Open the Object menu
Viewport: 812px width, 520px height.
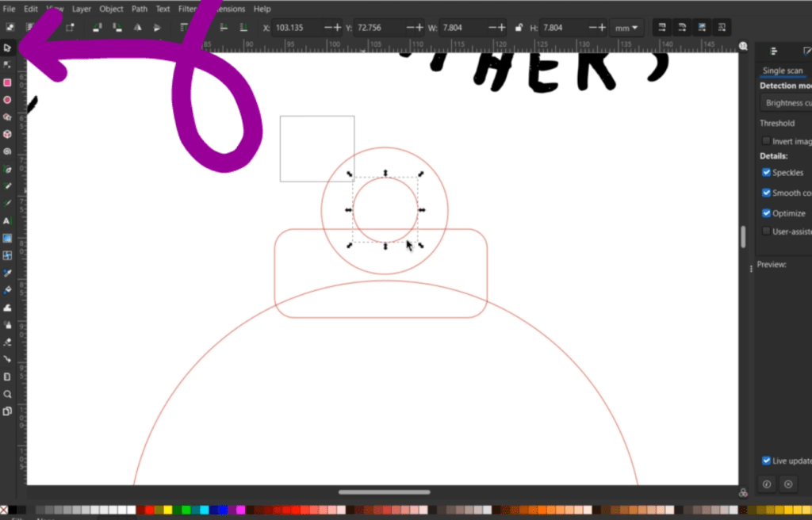pyautogui.click(x=111, y=9)
